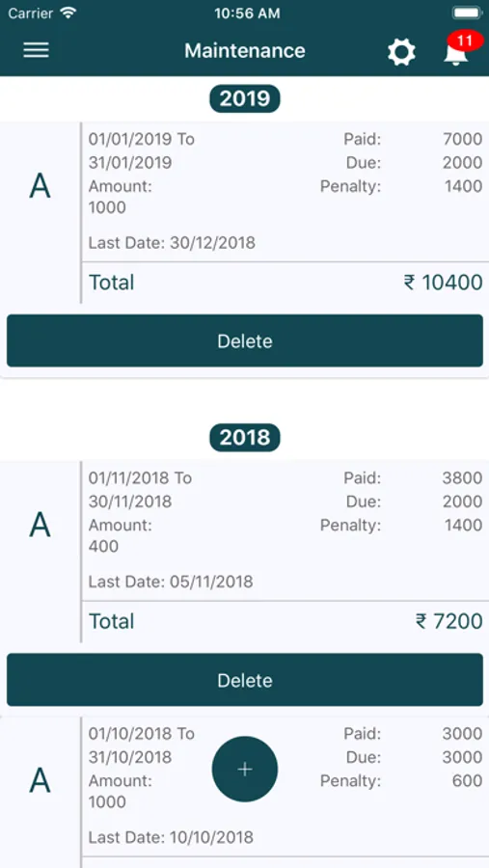
Task: Tap the Total ₹ 7200 row
Action: click(x=285, y=621)
